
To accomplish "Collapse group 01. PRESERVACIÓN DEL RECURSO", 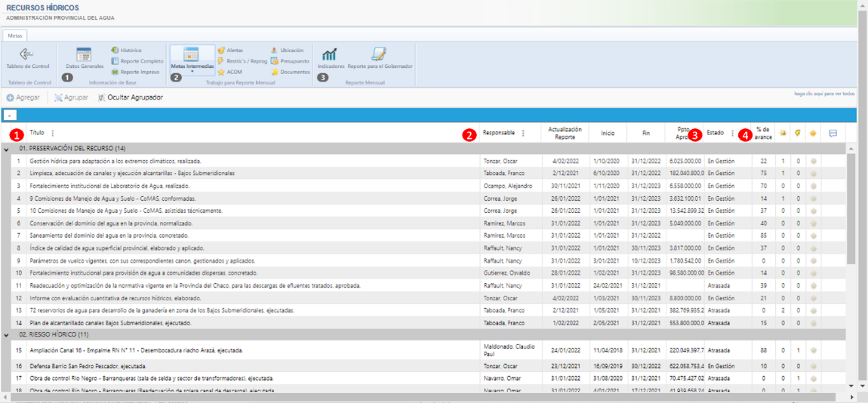I will click(6, 149).
